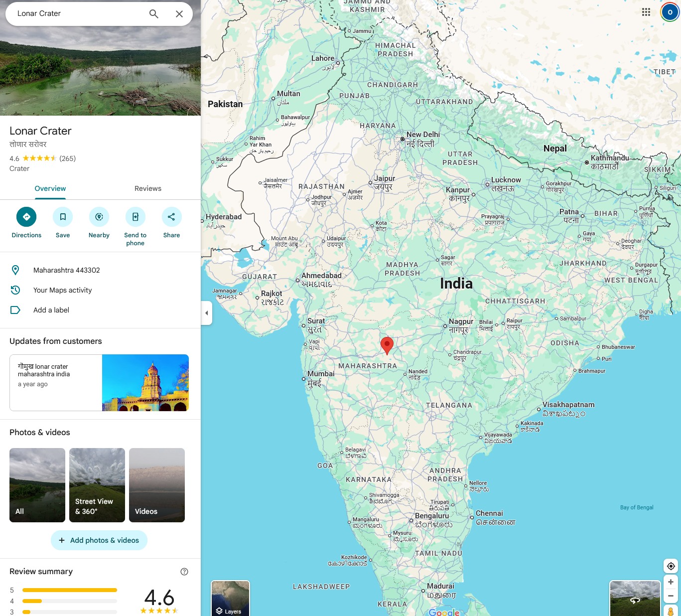Click Add photos & videos button
Image resolution: width=681 pixels, height=616 pixels.
(x=99, y=540)
